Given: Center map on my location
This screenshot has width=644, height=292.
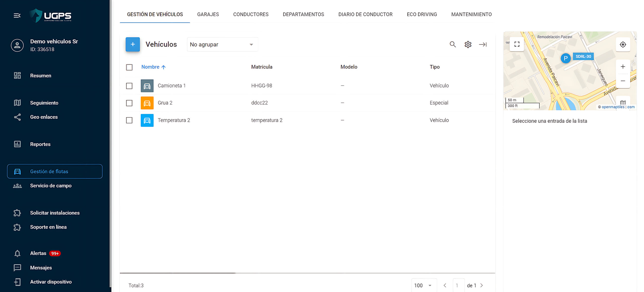Looking at the screenshot, I should click(x=623, y=45).
